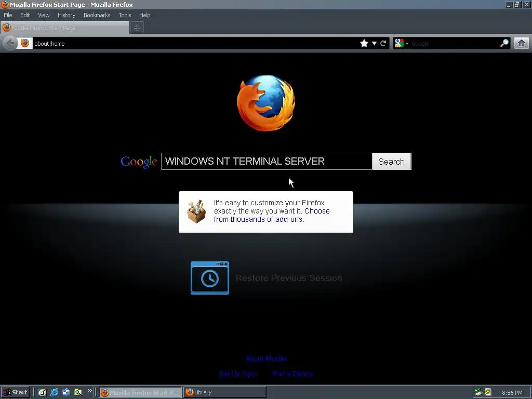
Task: Click Restore Previous Session text
Action: point(289,278)
